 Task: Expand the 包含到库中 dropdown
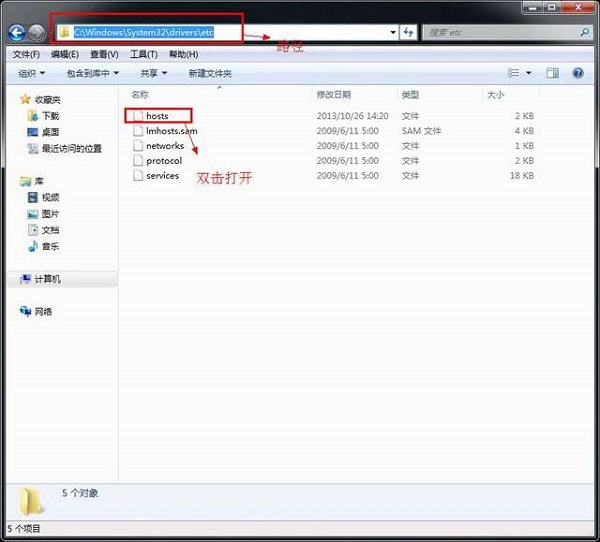click(93, 73)
